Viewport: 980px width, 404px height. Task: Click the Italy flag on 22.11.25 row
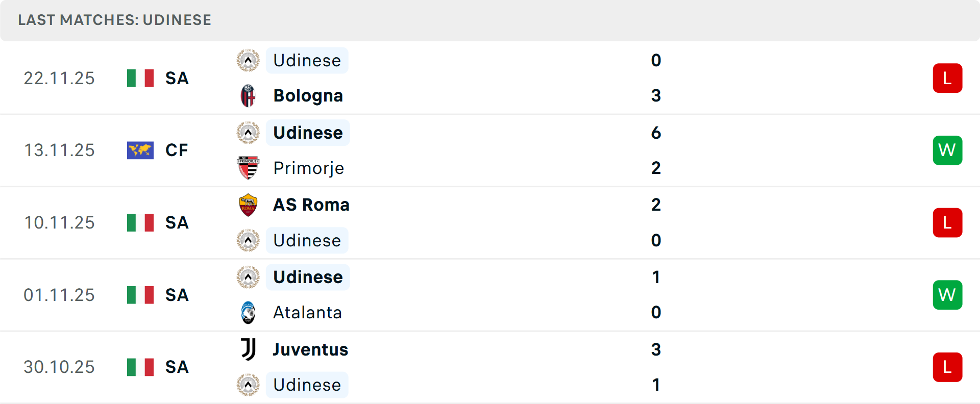click(140, 78)
